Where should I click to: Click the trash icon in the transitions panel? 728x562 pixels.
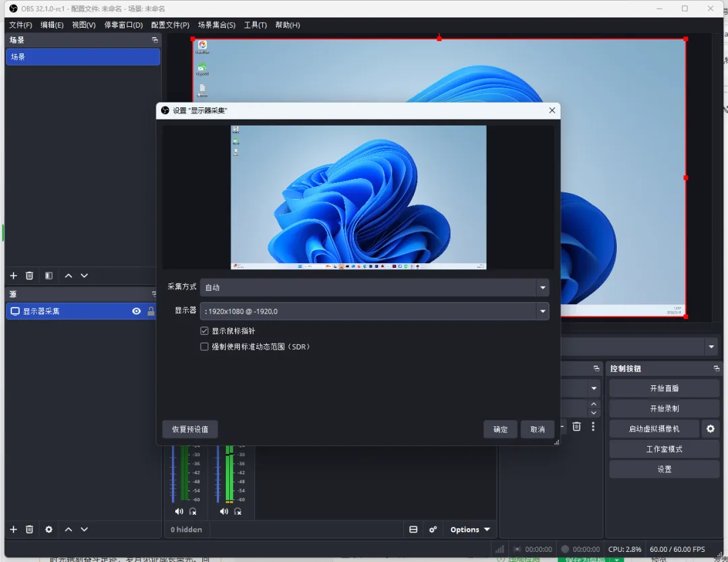(x=576, y=427)
